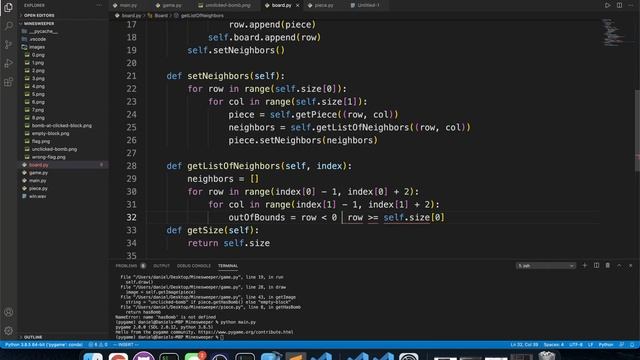Close the terminal panel
Image resolution: width=640 pixels, height=360 pixels.
coord(631,265)
